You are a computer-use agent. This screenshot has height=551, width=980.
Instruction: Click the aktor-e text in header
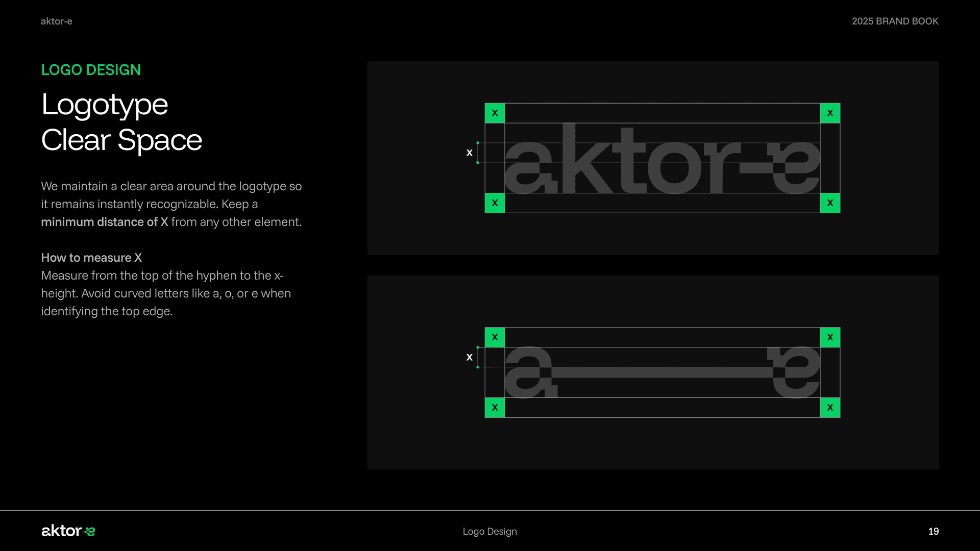click(x=56, y=21)
